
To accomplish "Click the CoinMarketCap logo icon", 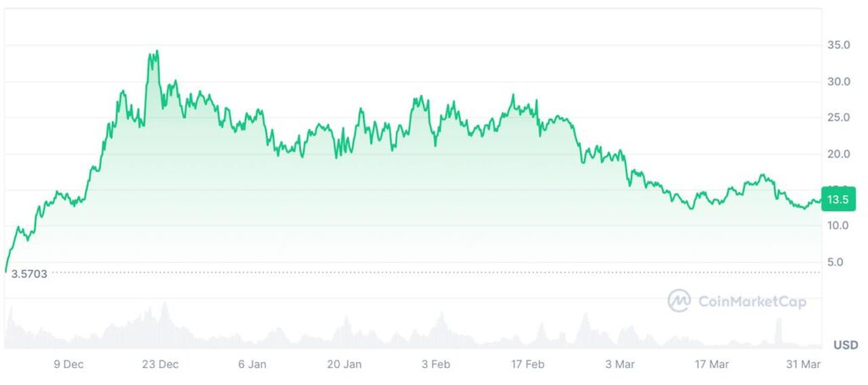I will (679, 300).
